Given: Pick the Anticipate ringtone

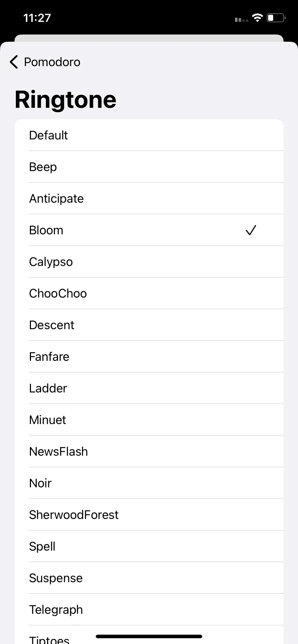Looking at the screenshot, I should point(149,198).
